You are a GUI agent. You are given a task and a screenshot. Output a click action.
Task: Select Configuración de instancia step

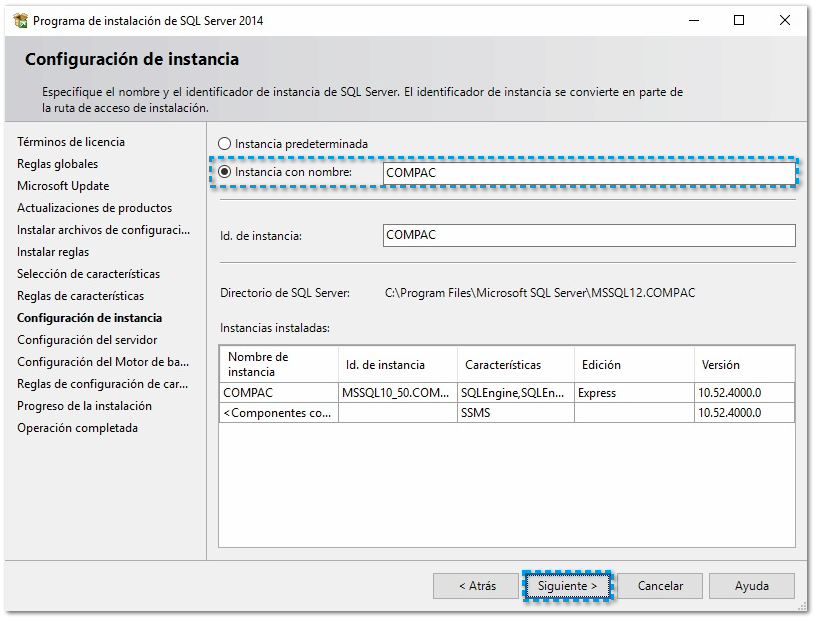(89, 318)
